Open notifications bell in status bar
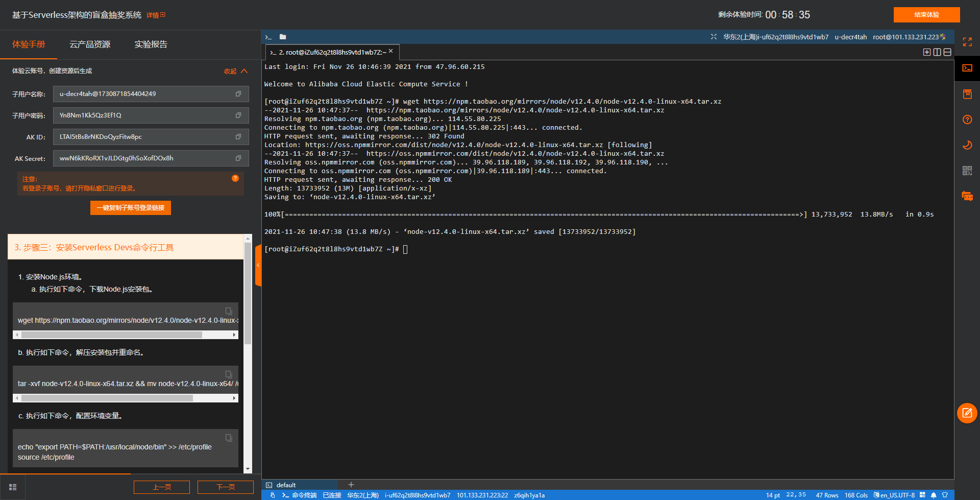Screen dimensions: 980x500 tap(934, 495)
